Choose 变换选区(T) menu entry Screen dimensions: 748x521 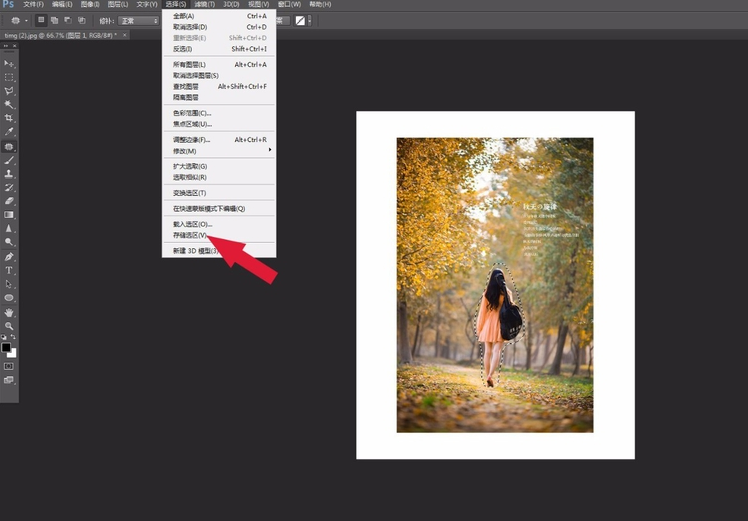[x=219, y=193]
